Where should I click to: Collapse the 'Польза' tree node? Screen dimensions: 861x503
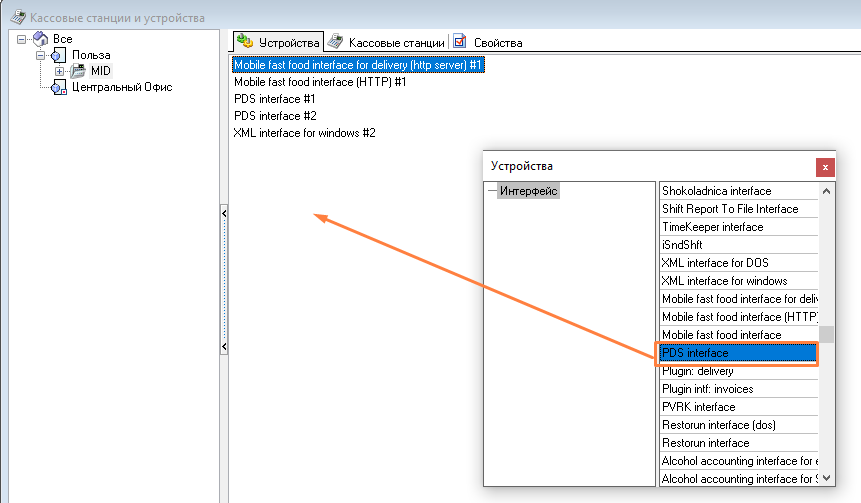pyautogui.click(x=42, y=55)
